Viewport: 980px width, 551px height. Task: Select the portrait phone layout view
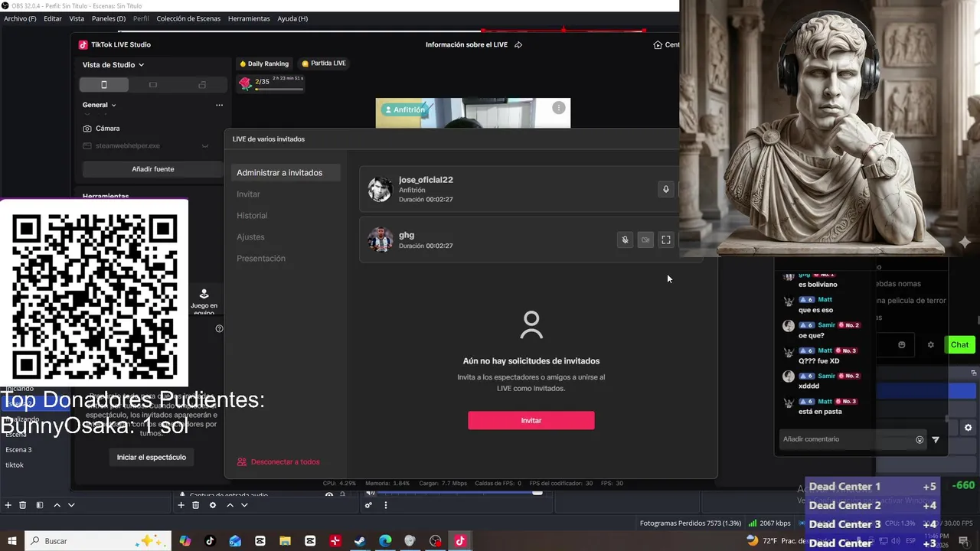(x=104, y=84)
